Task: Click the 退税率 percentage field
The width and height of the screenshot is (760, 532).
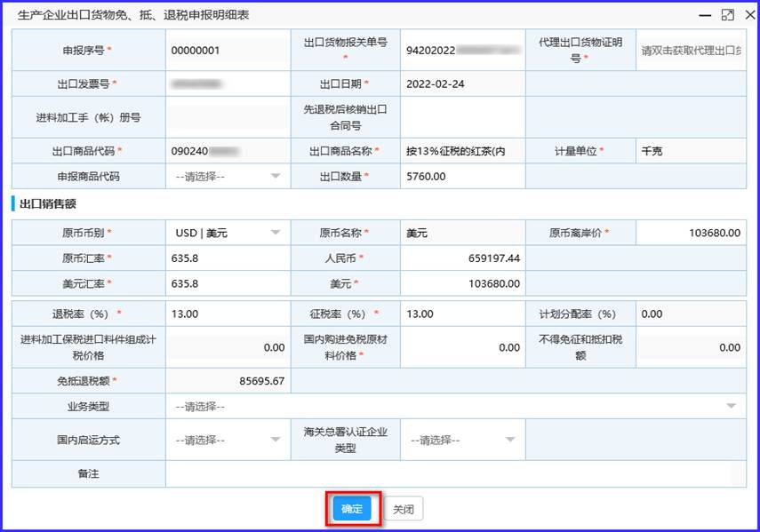Action: point(228,314)
